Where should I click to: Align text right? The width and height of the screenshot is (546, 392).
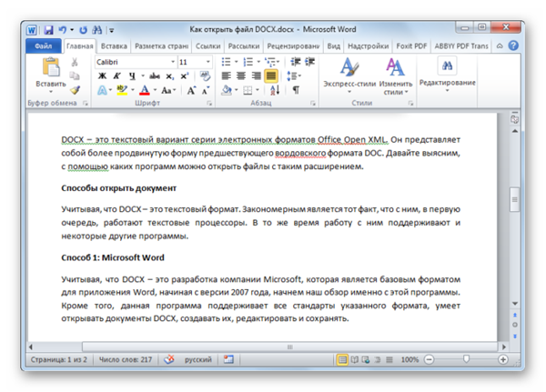256,75
